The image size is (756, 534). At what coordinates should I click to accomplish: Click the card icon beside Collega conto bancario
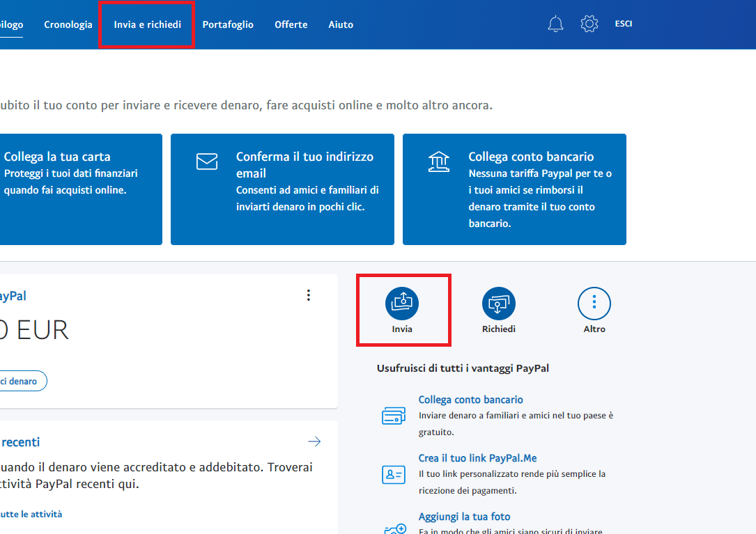point(394,416)
